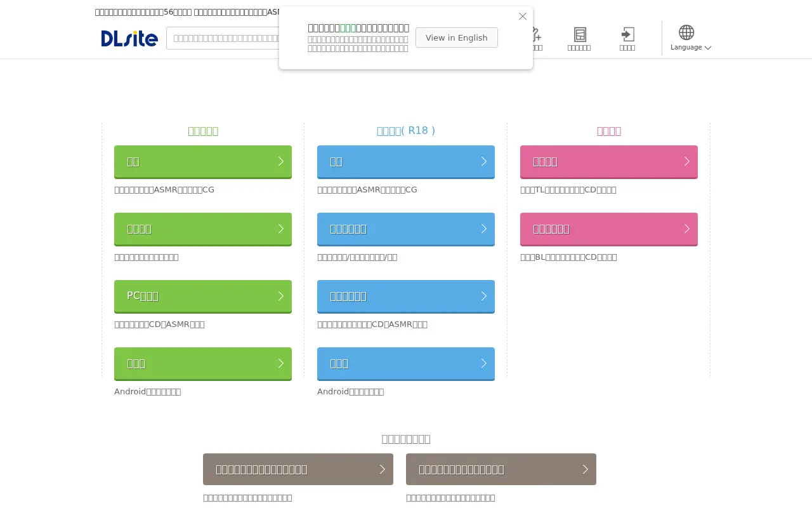Click the DLsite logo
The image size is (812, 508).
pos(129,38)
